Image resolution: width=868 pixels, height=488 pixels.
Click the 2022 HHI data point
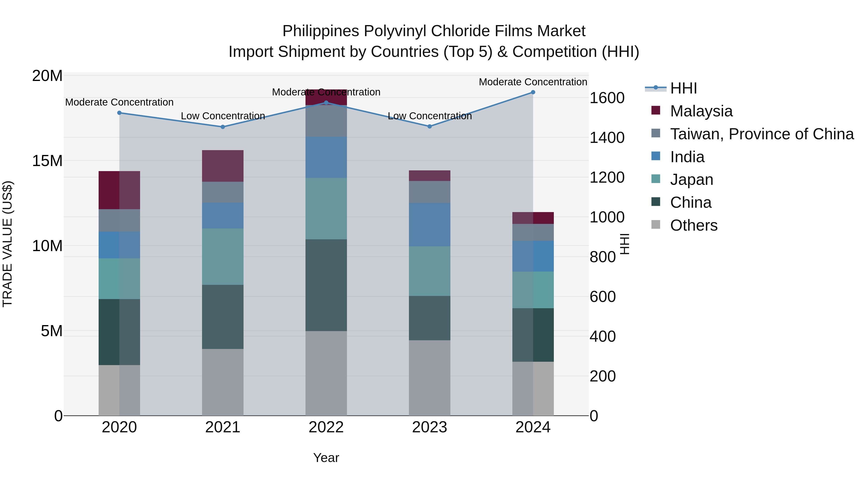pos(326,103)
